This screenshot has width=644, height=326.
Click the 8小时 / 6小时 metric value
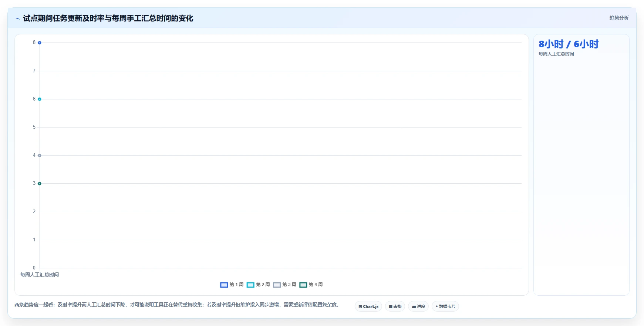coord(569,44)
